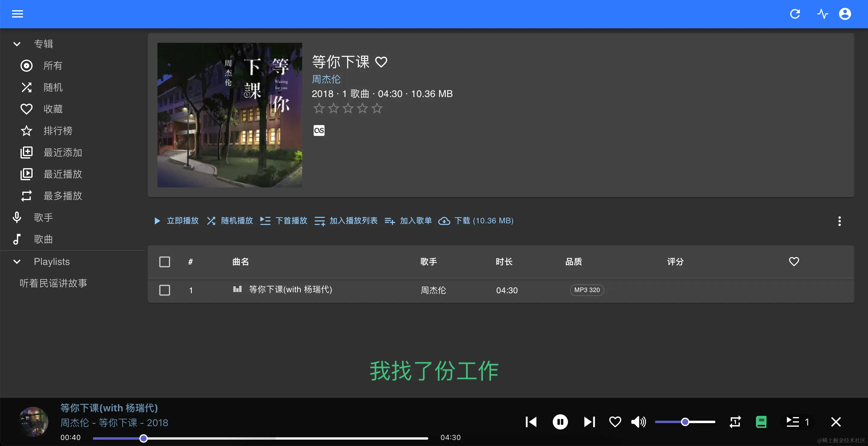Open now-playing song title in player
Viewport: 868px width, 446px height.
[109, 408]
